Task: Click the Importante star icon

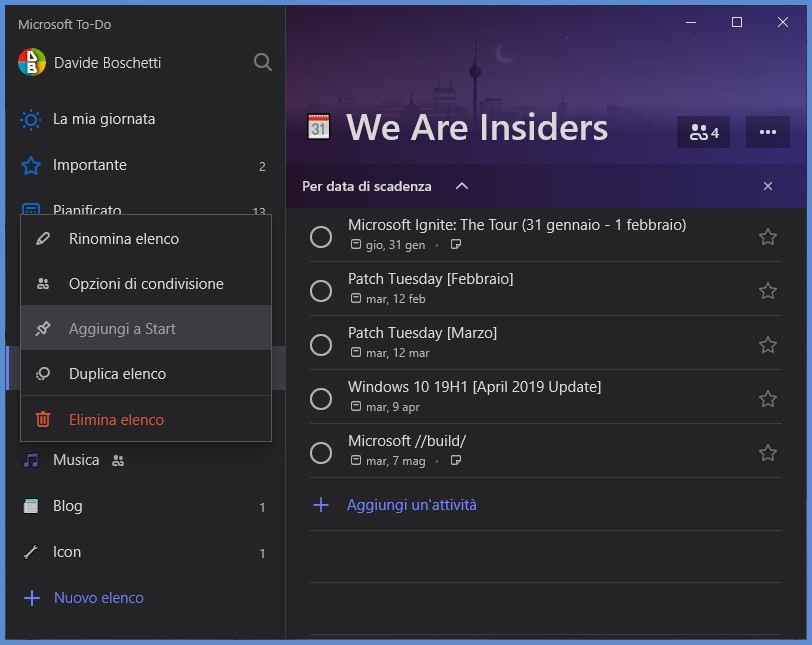Action: click(31, 166)
